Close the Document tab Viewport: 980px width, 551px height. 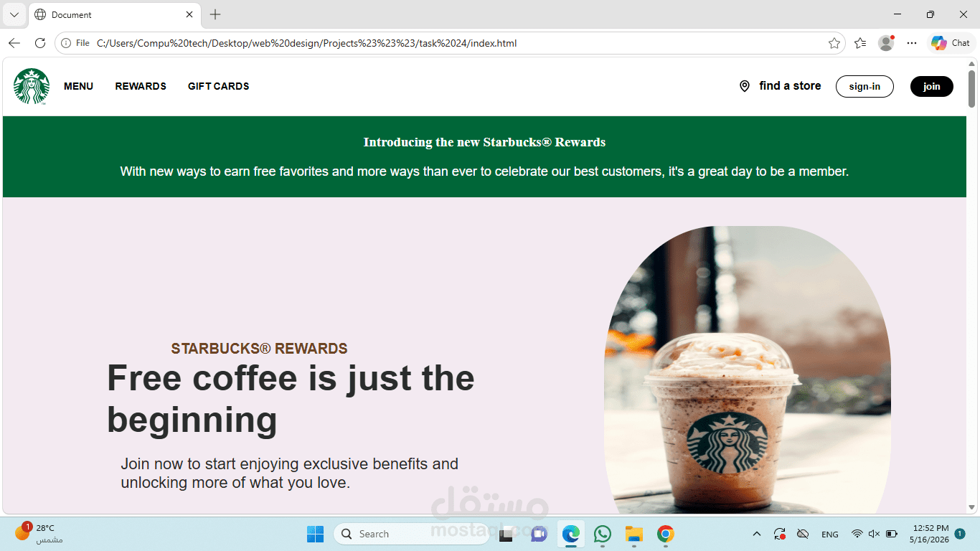(189, 14)
